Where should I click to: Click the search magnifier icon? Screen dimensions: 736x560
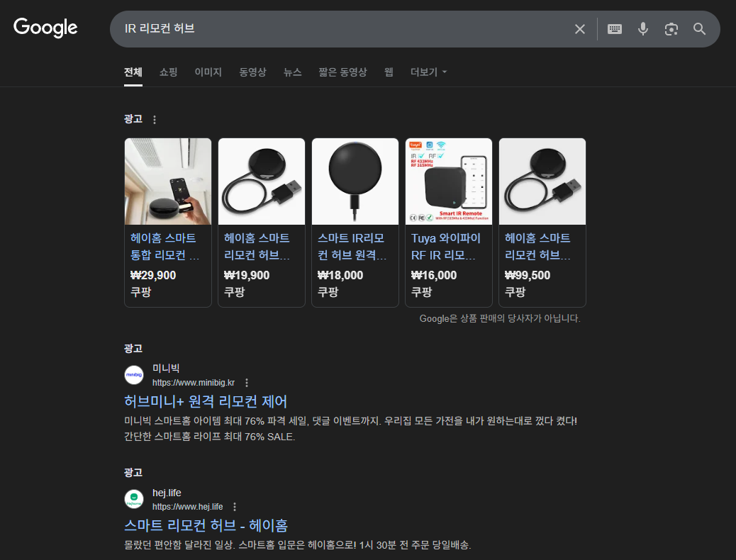tap(699, 28)
